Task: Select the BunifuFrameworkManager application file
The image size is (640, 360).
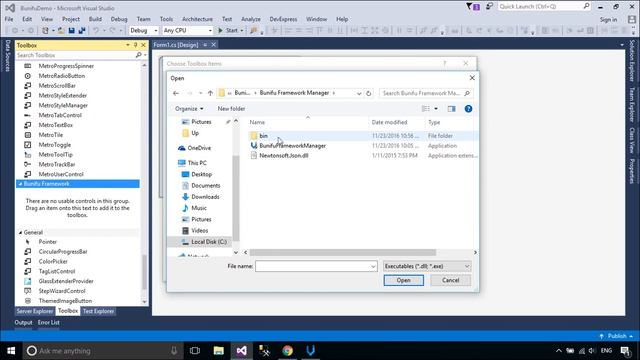Action: [x=292, y=145]
